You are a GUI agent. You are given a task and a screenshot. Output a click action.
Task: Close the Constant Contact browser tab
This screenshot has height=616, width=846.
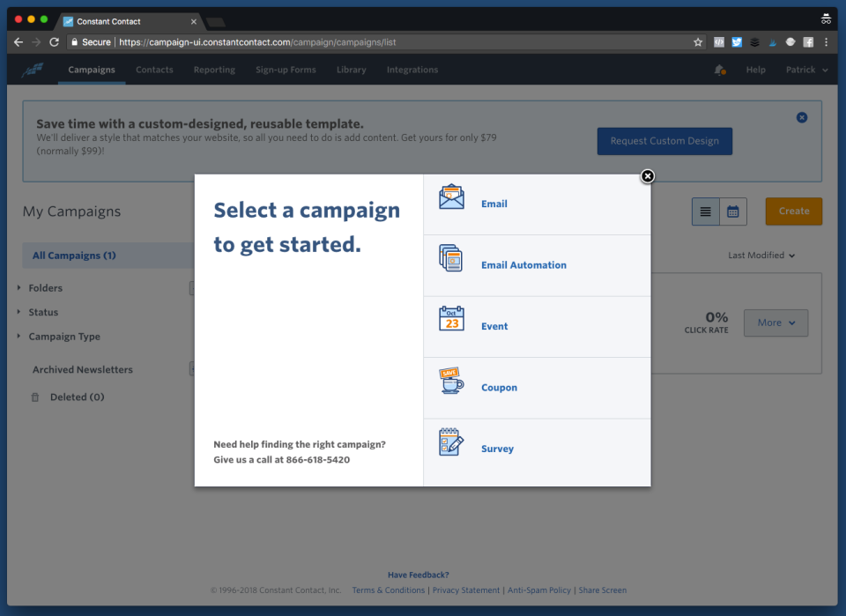(194, 21)
